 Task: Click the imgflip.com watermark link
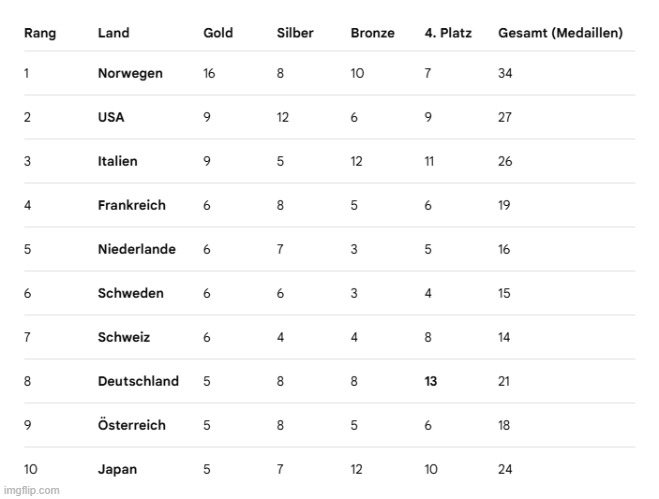tap(31, 490)
